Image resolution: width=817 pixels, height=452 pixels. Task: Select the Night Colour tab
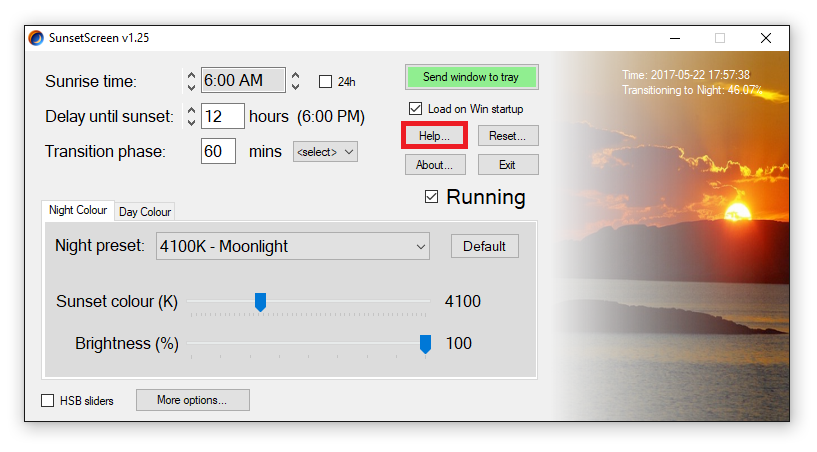78,211
